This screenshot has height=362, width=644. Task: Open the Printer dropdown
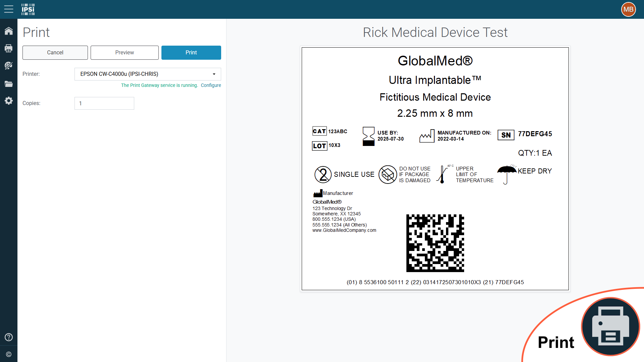[x=148, y=74]
